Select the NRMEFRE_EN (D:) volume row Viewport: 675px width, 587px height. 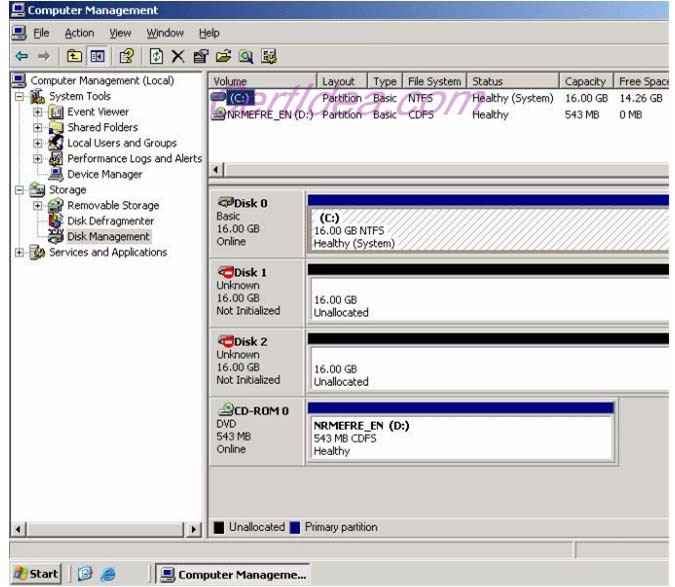(x=438, y=115)
